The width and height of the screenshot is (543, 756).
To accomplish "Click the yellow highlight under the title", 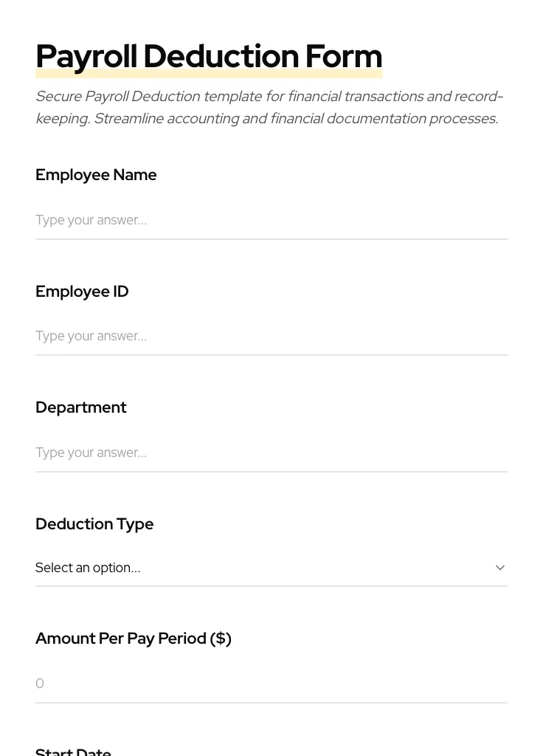I will pyautogui.click(x=209, y=73).
